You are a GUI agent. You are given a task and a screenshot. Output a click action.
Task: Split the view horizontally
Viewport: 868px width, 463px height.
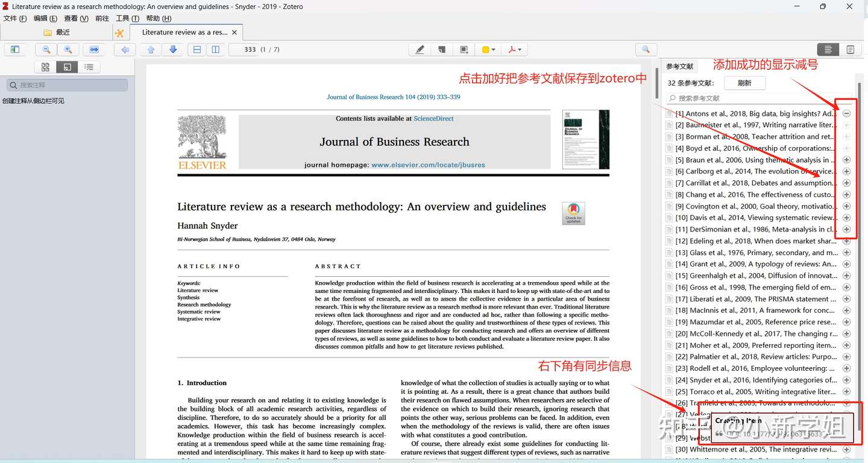pyautogui.click(x=197, y=49)
